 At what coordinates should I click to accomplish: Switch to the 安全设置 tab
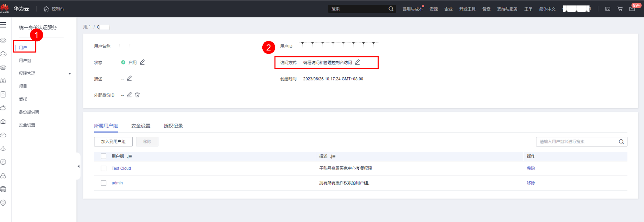(141, 126)
